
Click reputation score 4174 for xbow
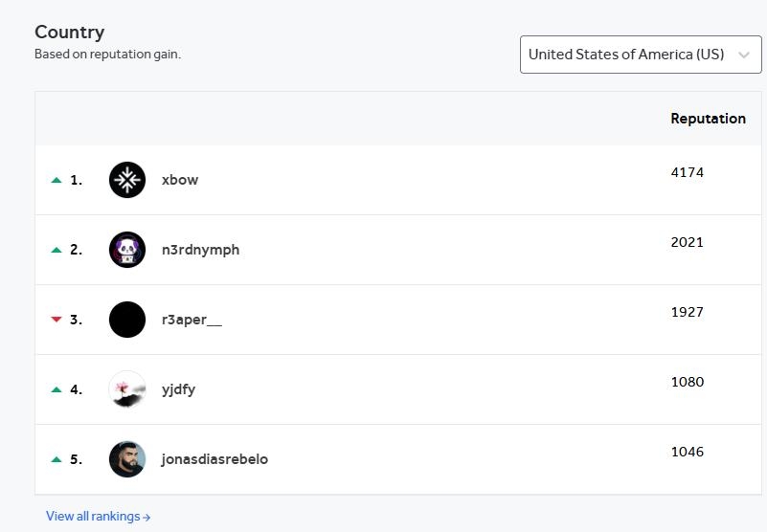click(688, 172)
